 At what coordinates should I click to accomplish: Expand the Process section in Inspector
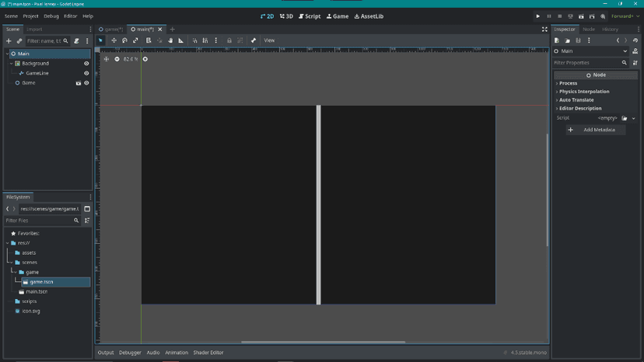point(568,83)
